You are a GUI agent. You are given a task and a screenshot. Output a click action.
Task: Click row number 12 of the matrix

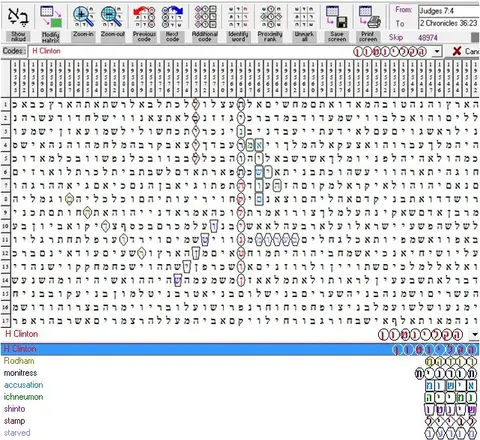point(5,253)
